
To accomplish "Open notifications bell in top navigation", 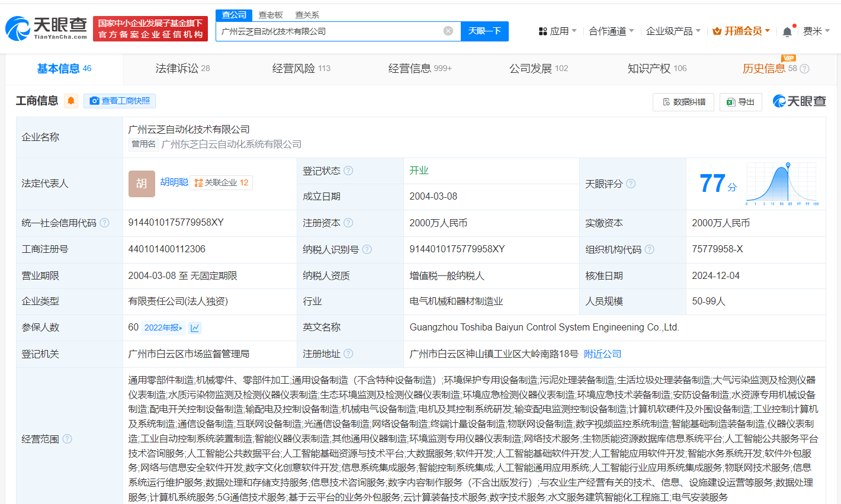I will click(x=787, y=31).
